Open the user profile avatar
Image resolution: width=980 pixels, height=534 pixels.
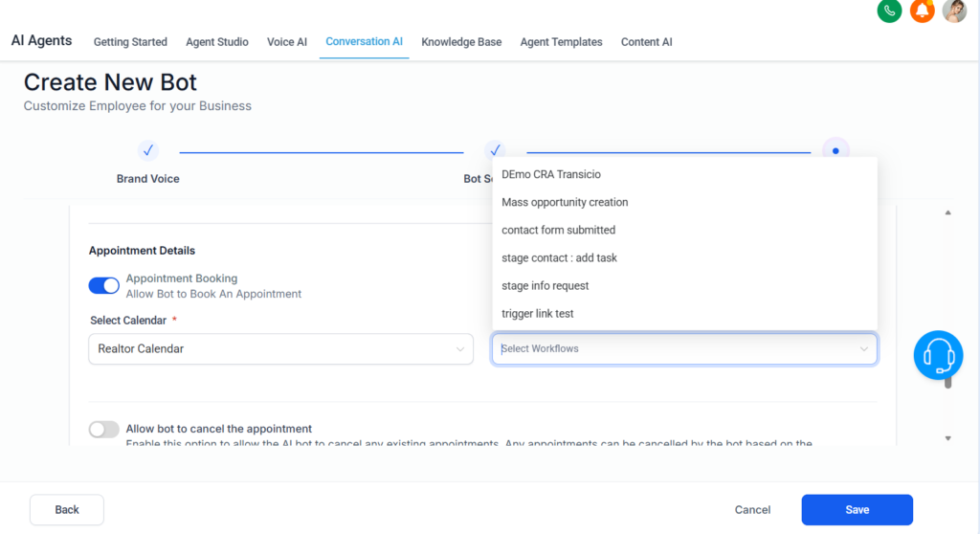tap(954, 11)
